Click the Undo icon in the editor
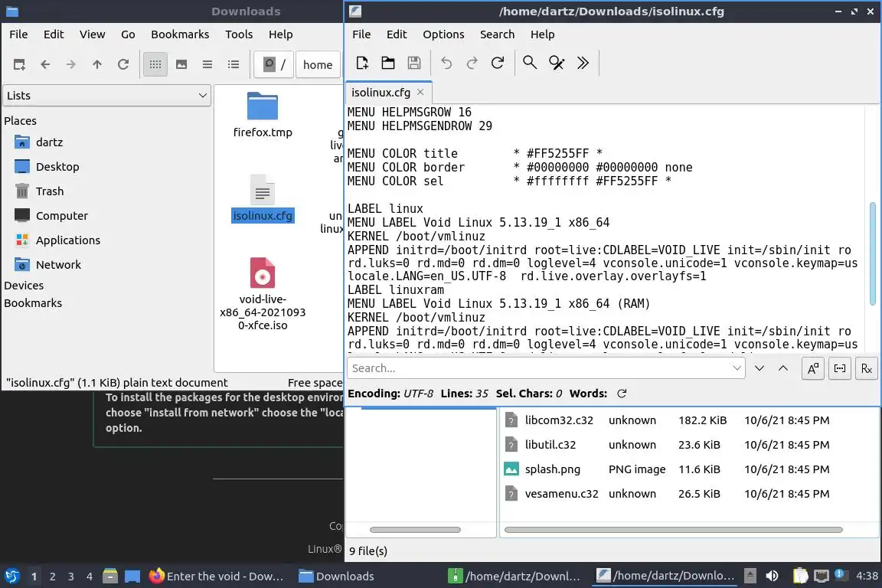The width and height of the screenshot is (882, 588). click(x=446, y=63)
